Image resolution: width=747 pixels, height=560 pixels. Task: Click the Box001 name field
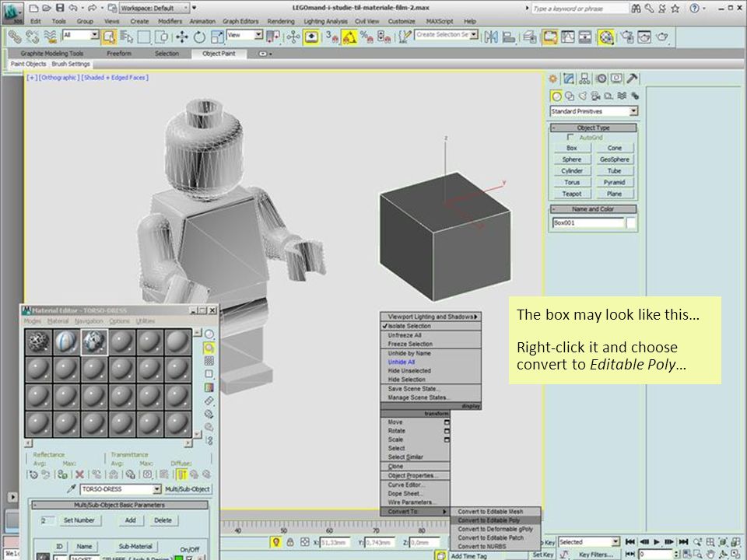pyautogui.click(x=588, y=223)
